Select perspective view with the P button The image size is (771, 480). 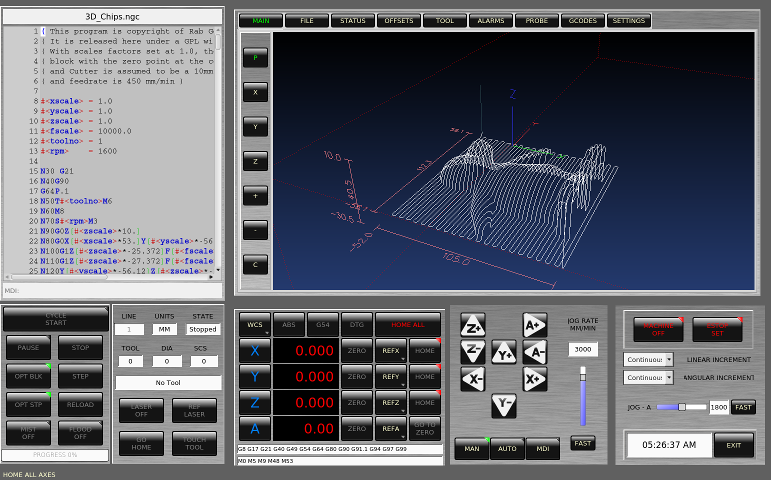[x=256, y=58]
